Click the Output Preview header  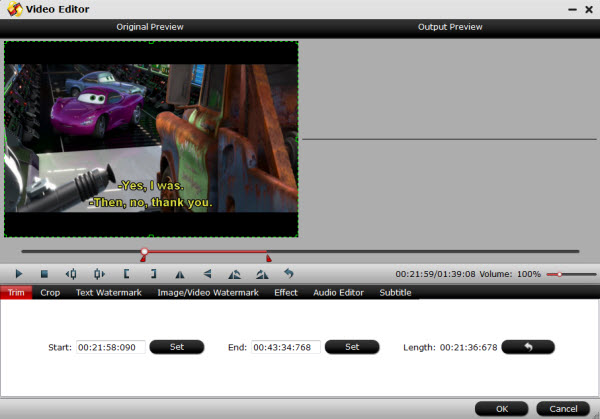450,27
